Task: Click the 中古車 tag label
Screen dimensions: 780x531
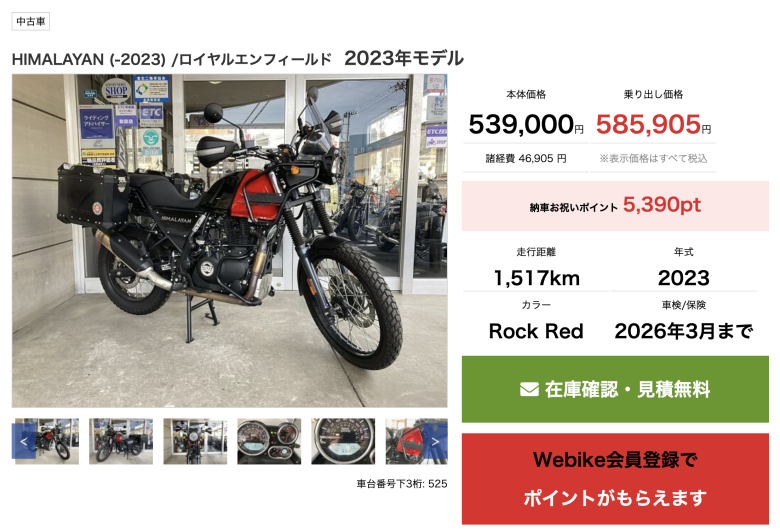Action: (x=31, y=21)
